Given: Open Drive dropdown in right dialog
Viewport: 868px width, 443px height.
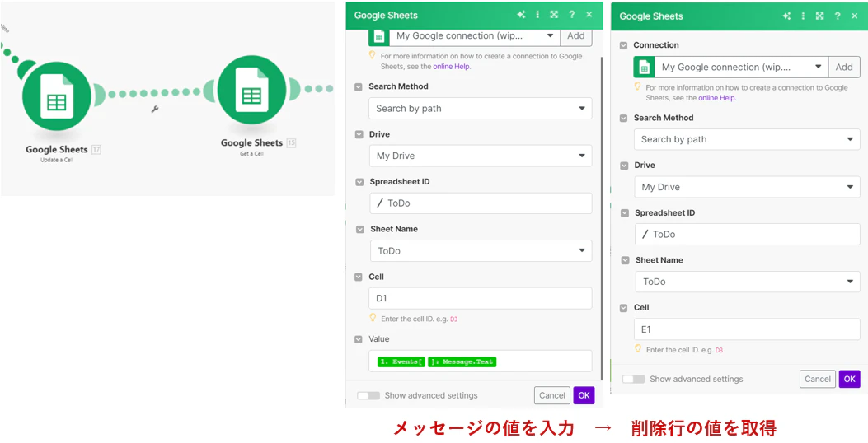Looking at the screenshot, I should [x=748, y=187].
